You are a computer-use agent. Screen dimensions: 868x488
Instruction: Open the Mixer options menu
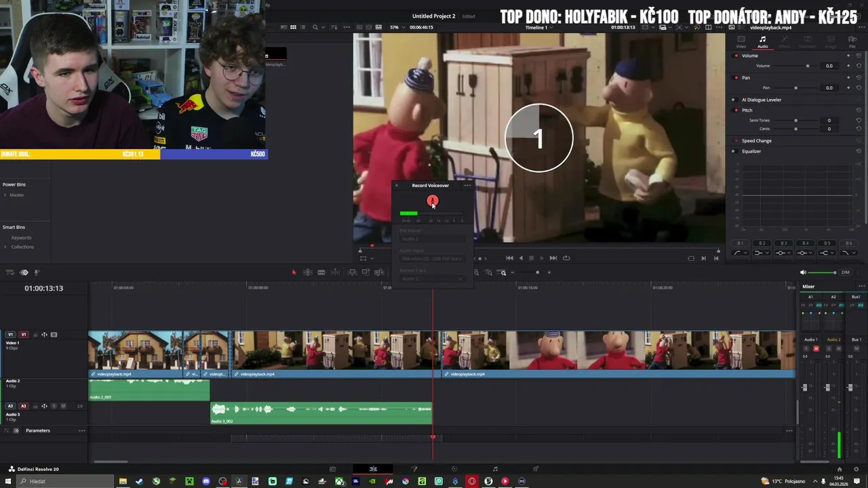pyautogui.click(x=861, y=286)
